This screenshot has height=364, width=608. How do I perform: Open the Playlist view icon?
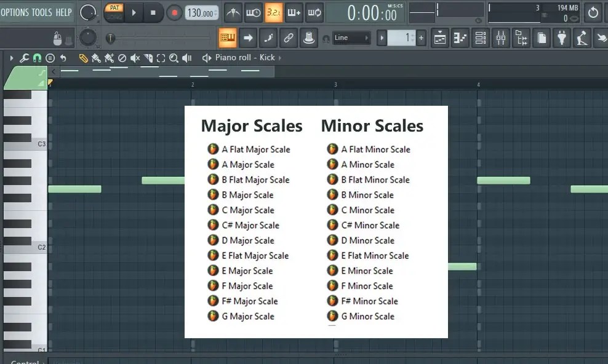click(x=440, y=38)
